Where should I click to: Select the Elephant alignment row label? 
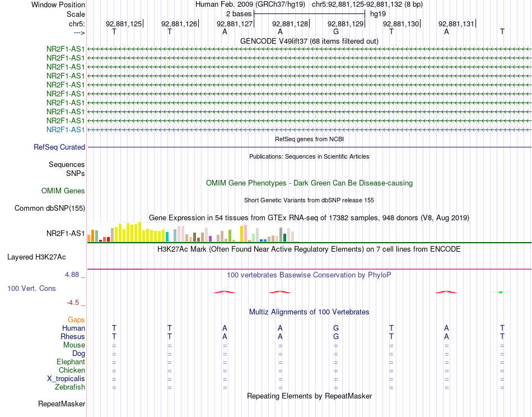pos(71,362)
